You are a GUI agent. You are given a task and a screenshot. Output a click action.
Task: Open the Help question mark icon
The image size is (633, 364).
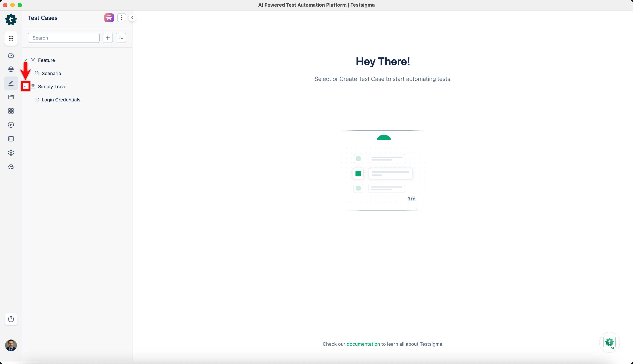tap(11, 319)
